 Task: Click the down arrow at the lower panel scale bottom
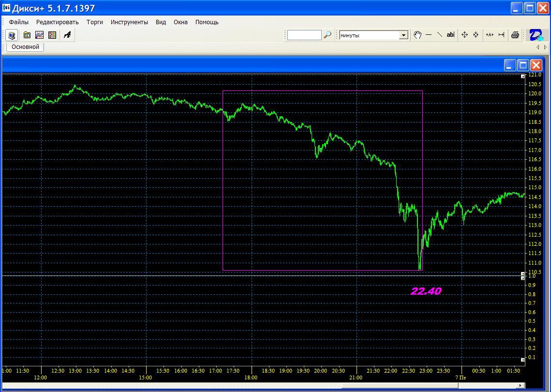(x=522, y=360)
